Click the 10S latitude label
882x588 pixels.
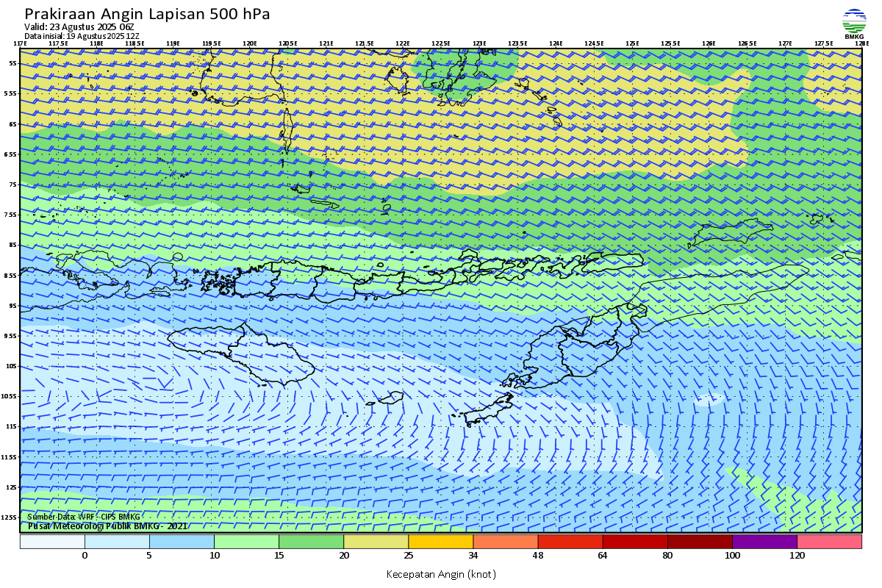coord(11,366)
